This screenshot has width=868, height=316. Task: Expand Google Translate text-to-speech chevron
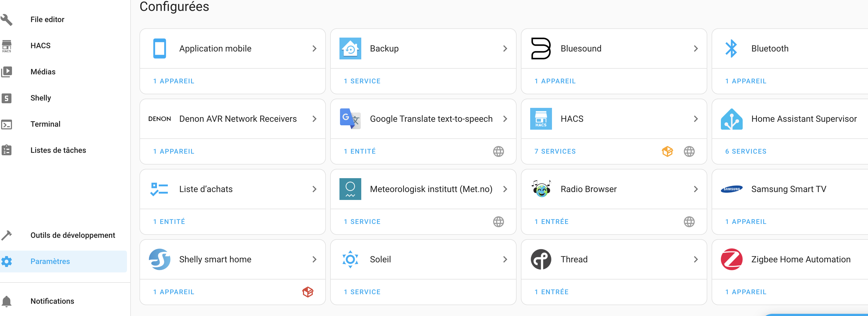505,119
